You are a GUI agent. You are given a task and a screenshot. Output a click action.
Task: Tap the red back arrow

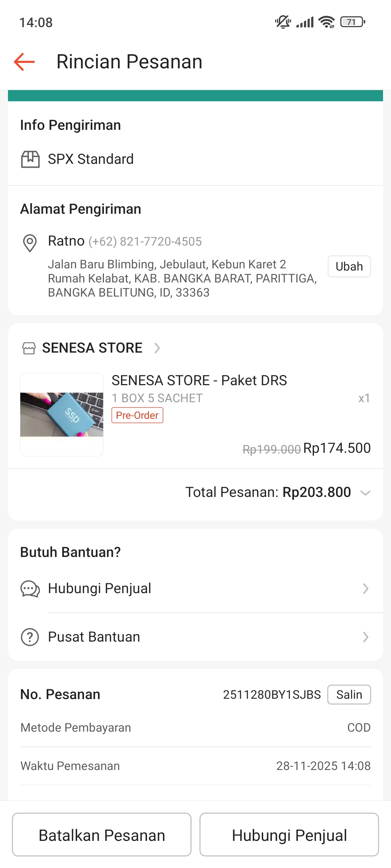[24, 62]
